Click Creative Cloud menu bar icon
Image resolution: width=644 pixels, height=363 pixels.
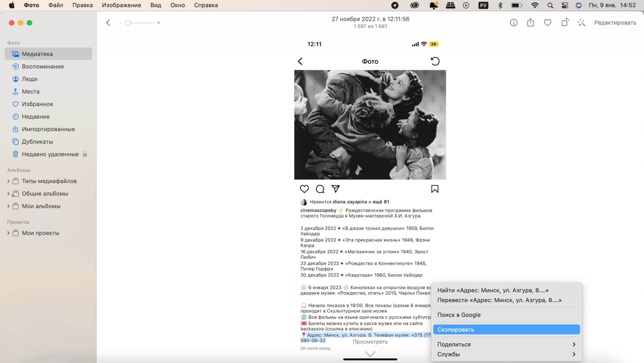(415, 5)
